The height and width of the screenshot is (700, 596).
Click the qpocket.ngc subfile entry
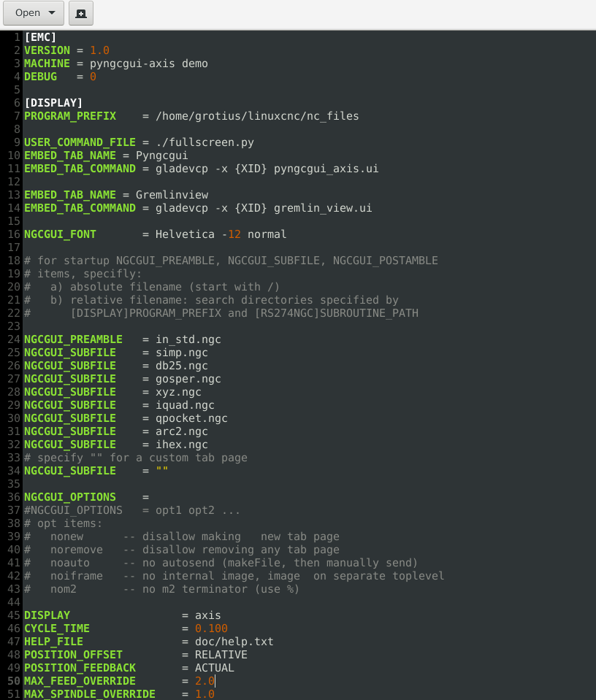click(191, 418)
